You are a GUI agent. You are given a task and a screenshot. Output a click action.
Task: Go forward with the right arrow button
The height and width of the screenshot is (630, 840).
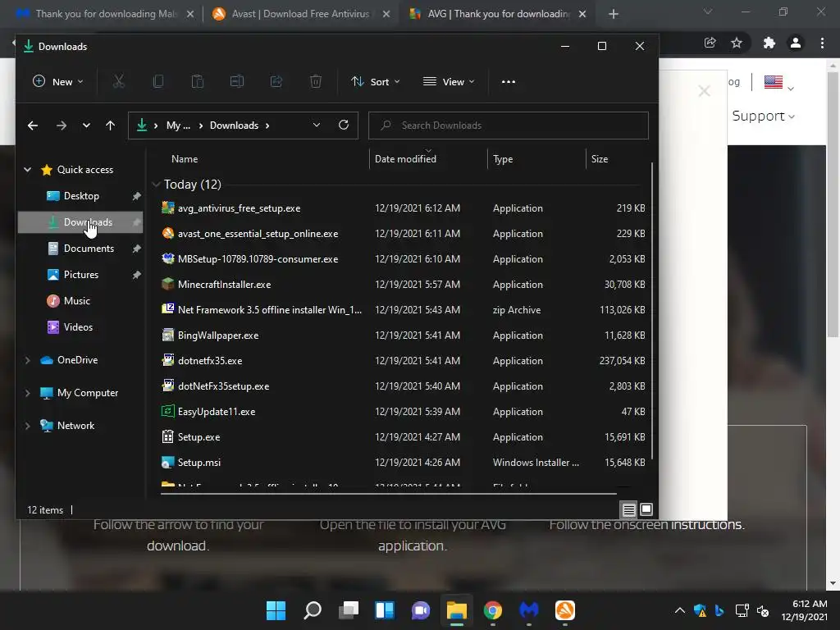pos(62,126)
